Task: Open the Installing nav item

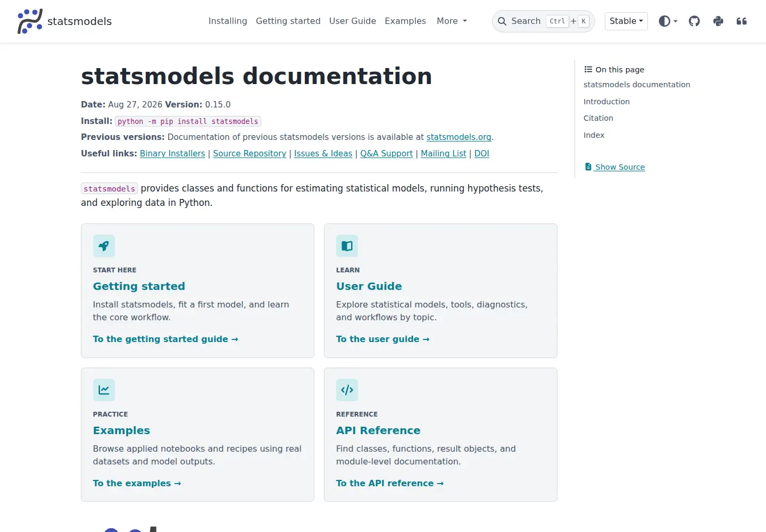Action: point(228,21)
